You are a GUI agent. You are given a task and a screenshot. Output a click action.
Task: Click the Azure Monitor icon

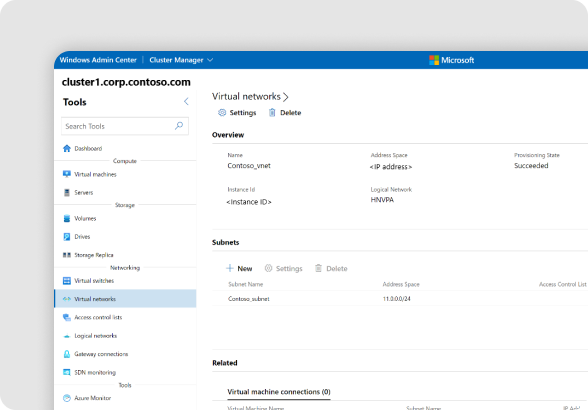pyautogui.click(x=67, y=398)
